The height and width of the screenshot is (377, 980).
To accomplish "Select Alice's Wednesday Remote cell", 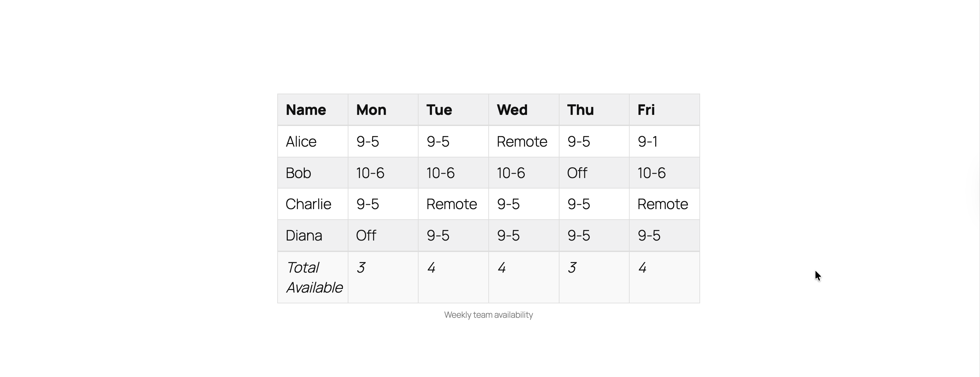I will pos(524,141).
